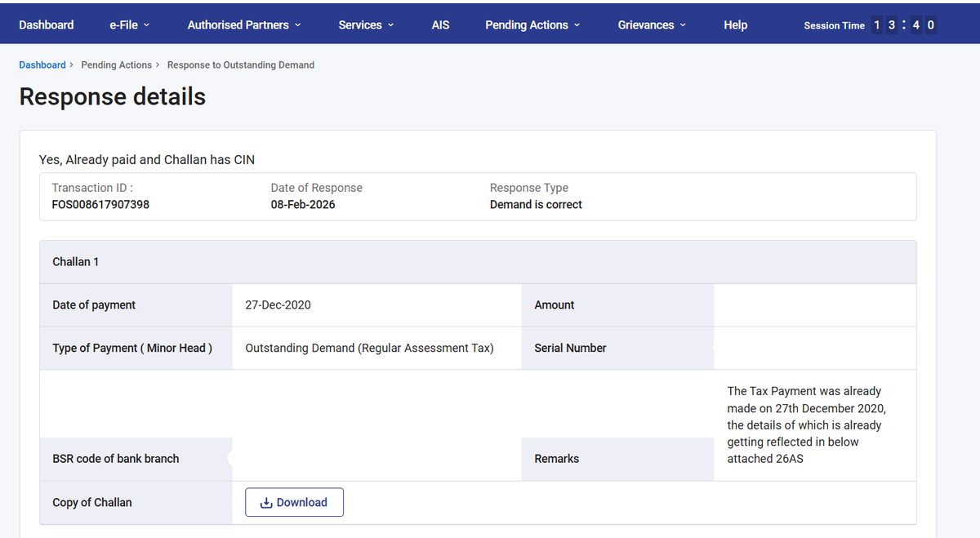Select the Remarks text about 26AS

pos(806,425)
